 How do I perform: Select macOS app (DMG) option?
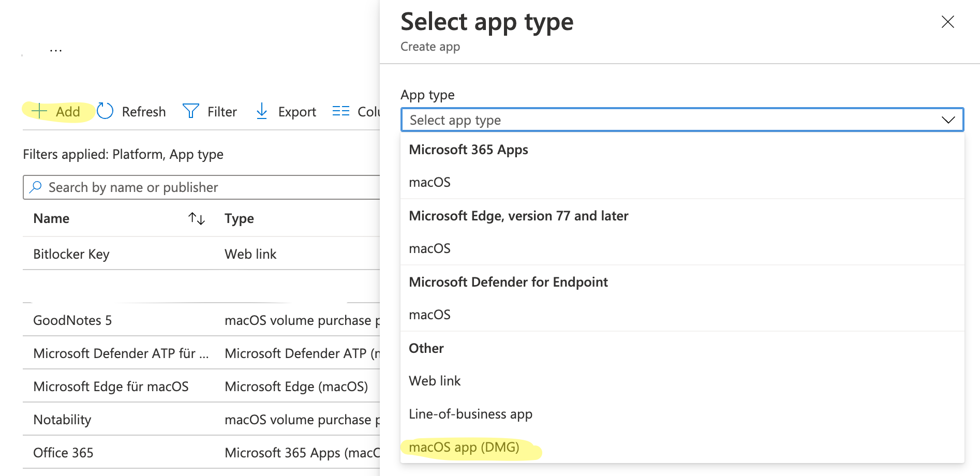(x=464, y=447)
